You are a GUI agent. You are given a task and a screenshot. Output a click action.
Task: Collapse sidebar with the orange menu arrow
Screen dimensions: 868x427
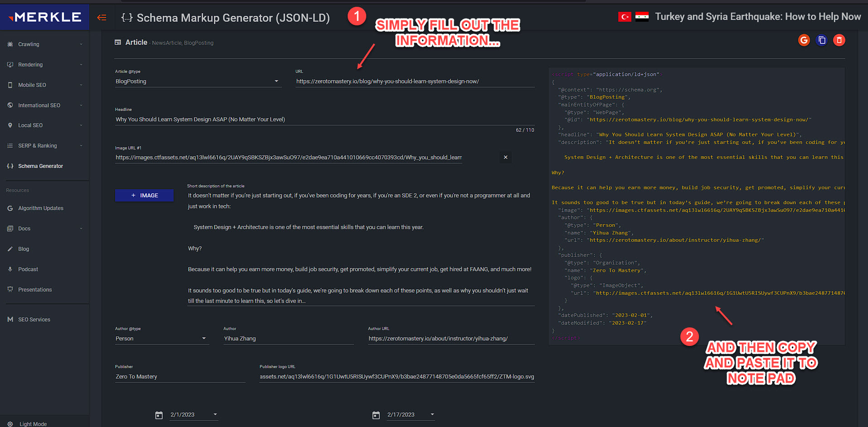point(102,18)
